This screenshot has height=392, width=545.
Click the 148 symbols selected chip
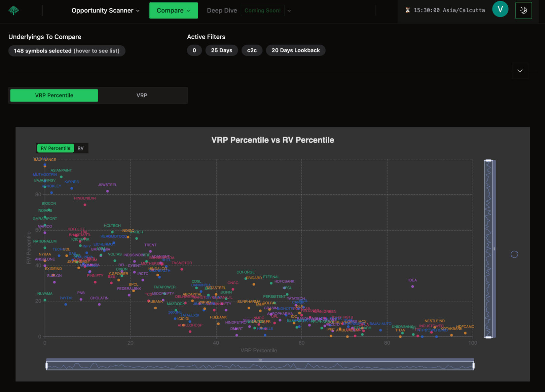tap(67, 51)
